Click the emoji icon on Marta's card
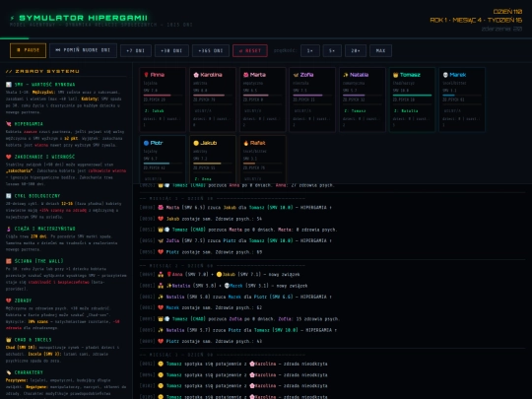Image resolution: width=532 pixels, height=399 pixels. 246,75
